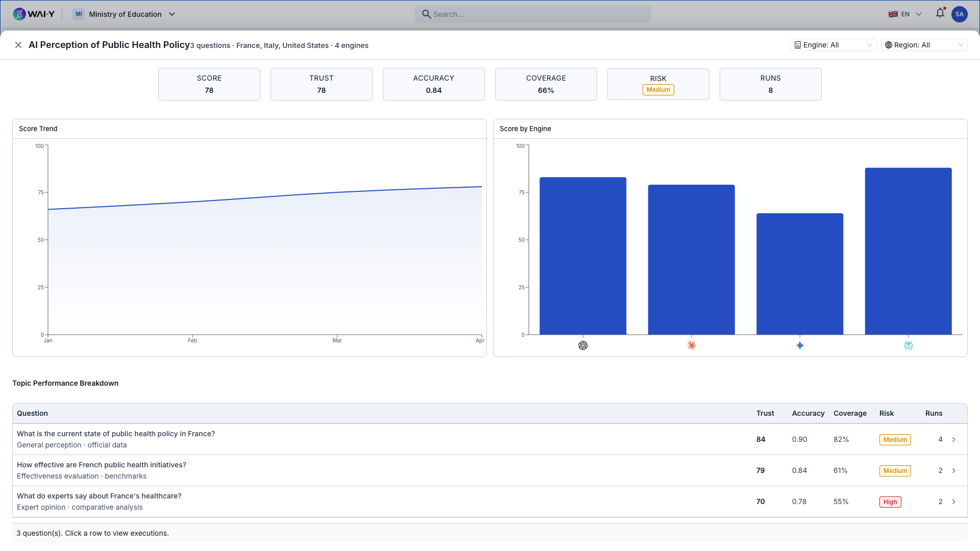Image resolution: width=980 pixels, height=551 pixels.
Task: Close the AI Perception report view
Action: coord(18,45)
